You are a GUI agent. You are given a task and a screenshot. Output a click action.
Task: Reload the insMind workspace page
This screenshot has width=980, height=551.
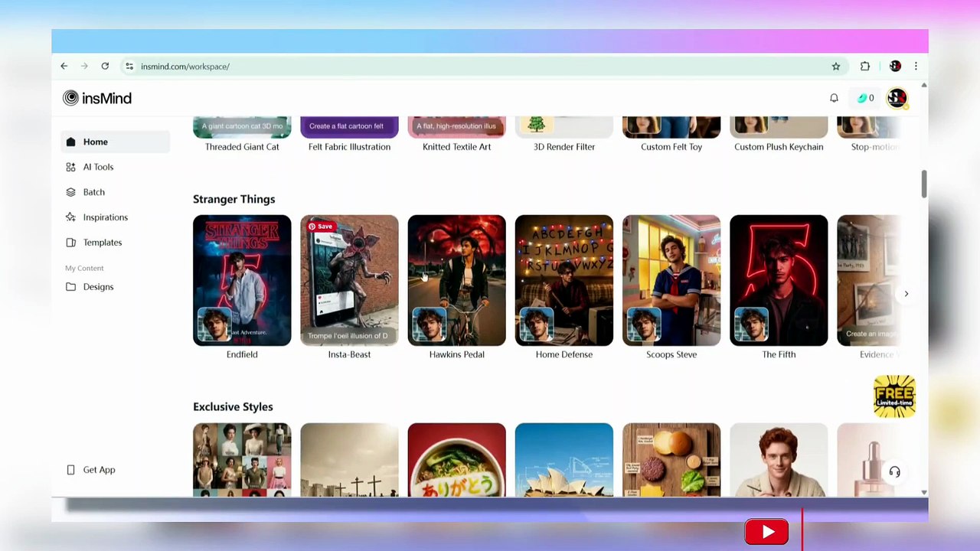click(x=105, y=67)
